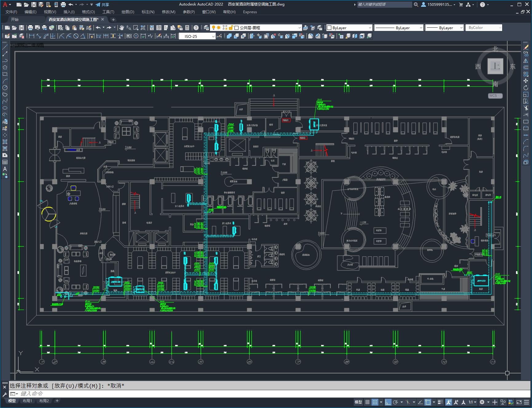Click the new drawing tab plus button
The height and width of the screenshot is (408, 532).
point(113,19)
